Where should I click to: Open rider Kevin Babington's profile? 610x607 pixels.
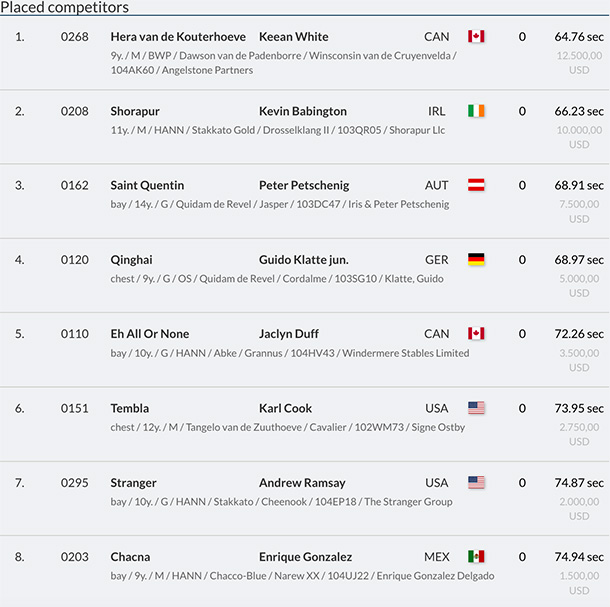point(303,111)
